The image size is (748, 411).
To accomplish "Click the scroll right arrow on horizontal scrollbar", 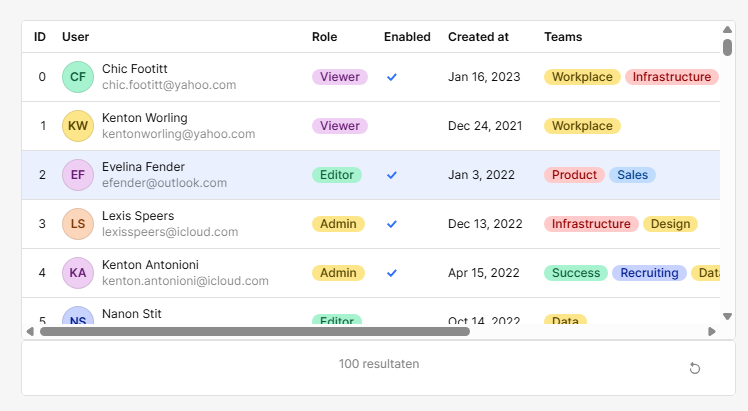I will tap(712, 331).
